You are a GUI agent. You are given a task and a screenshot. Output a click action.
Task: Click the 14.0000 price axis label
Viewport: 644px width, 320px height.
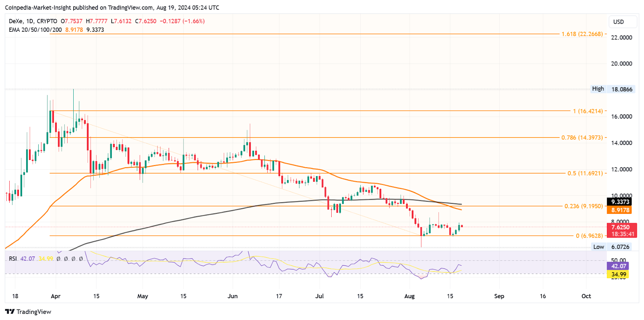click(x=621, y=143)
